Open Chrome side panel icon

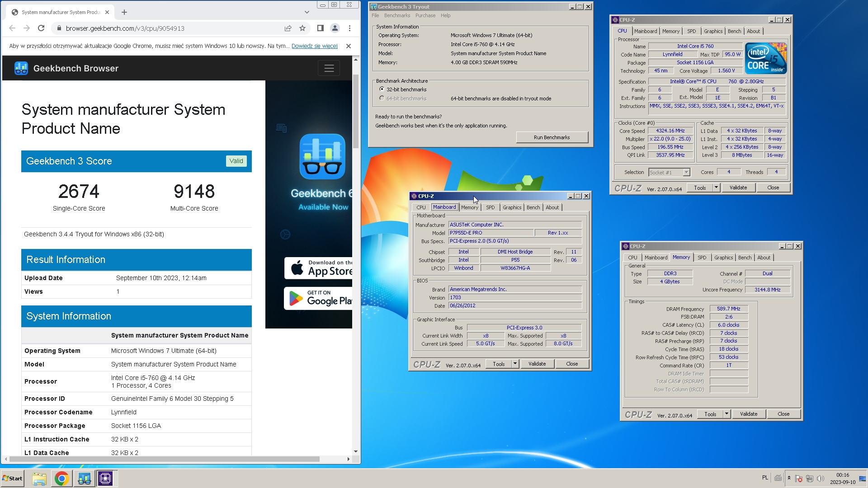pyautogui.click(x=321, y=28)
